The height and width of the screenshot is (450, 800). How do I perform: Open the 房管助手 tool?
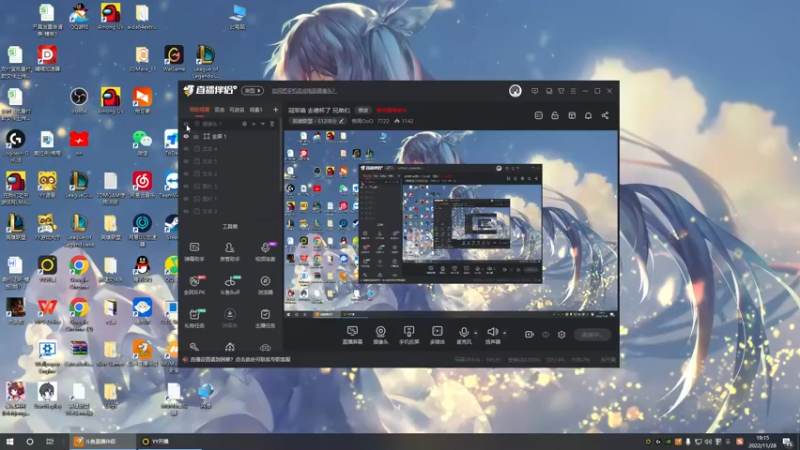pyautogui.click(x=230, y=252)
